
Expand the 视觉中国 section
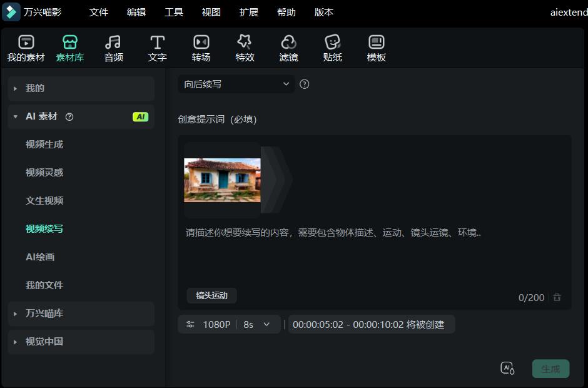pos(81,342)
